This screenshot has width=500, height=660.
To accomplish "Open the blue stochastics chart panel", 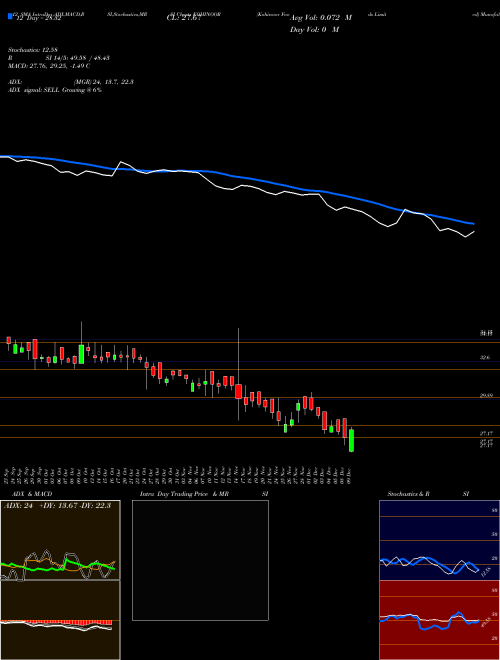I will click(x=439, y=540).
